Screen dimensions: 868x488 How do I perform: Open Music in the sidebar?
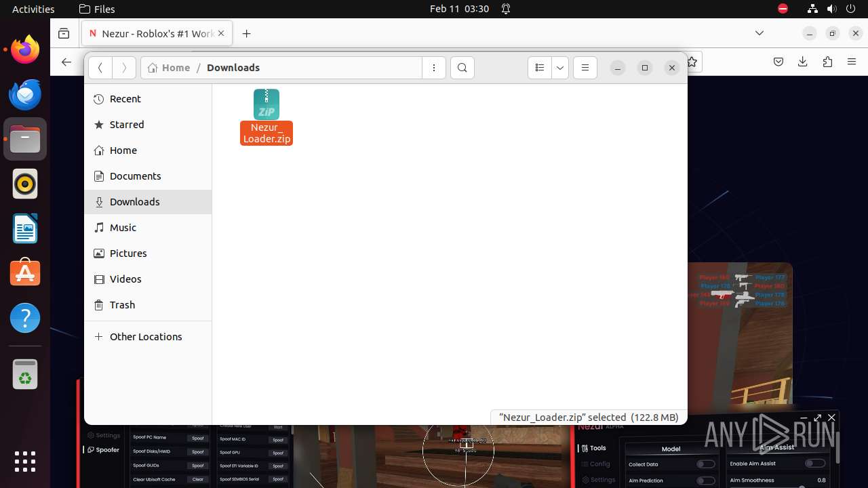(148, 228)
